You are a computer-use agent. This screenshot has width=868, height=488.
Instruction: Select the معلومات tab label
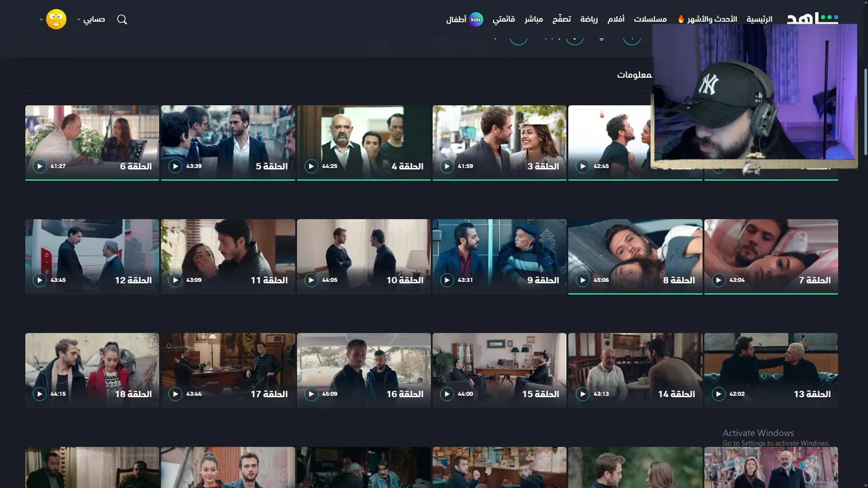coord(634,75)
